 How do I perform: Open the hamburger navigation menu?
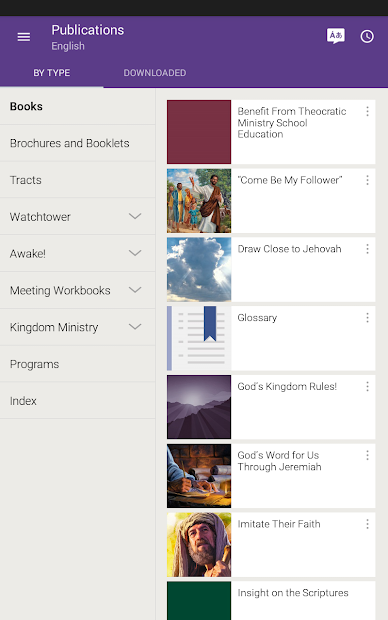(x=24, y=37)
